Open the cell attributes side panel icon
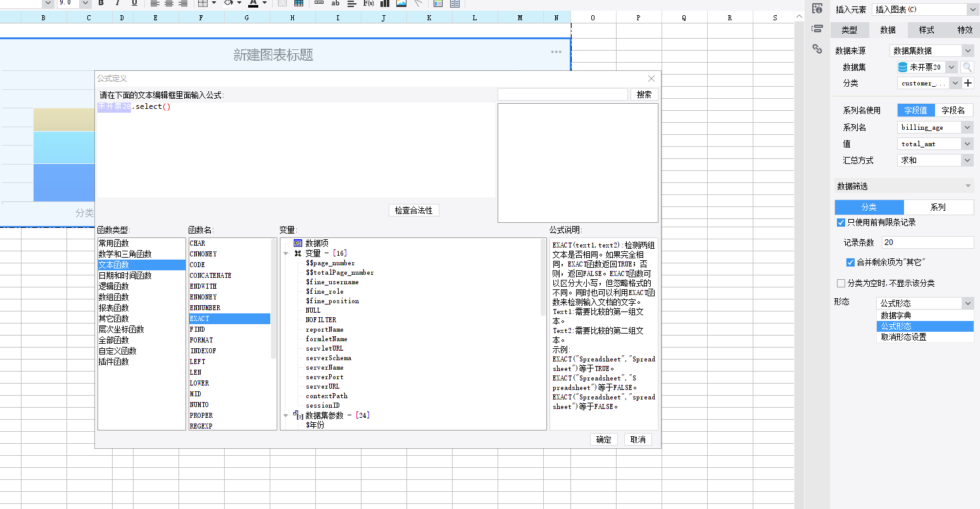The width and height of the screenshot is (980, 509). tap(817, 8)
